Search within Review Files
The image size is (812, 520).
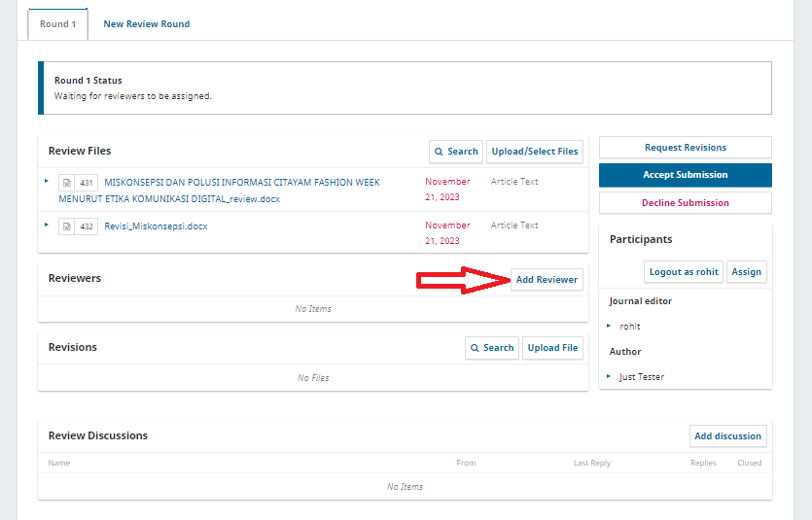point(456,152)
